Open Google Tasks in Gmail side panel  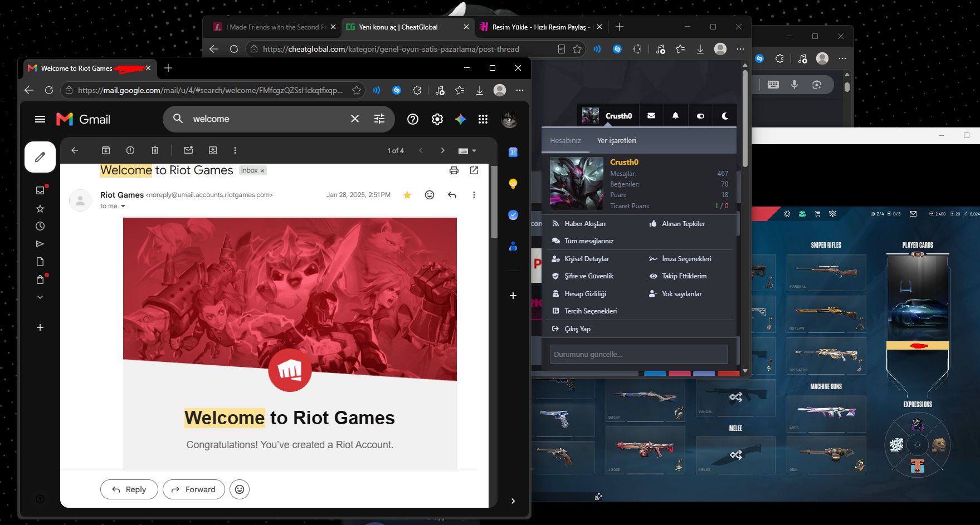coord(513,215)
